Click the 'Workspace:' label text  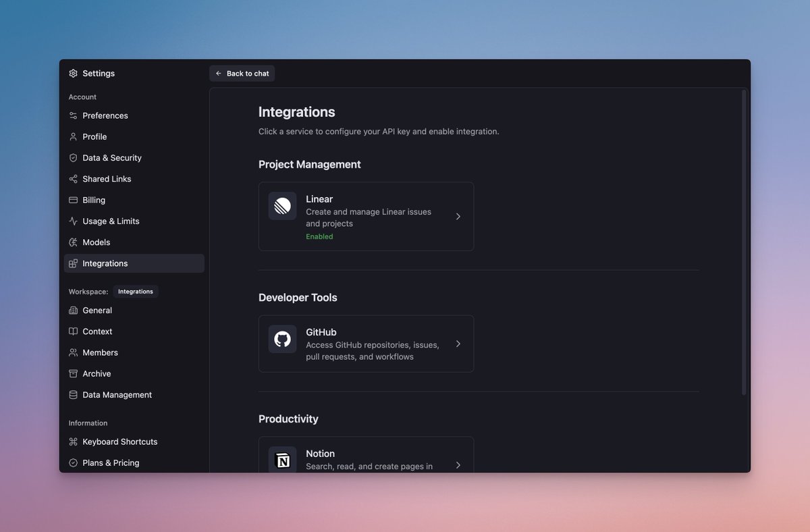[88, 292]
